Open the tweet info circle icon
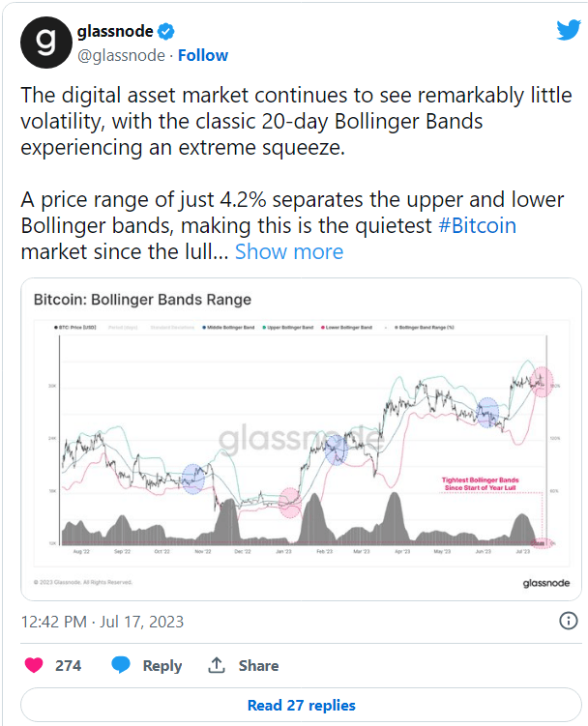The height and width of the screenshot is (726, 588). (x=569, y=621)
